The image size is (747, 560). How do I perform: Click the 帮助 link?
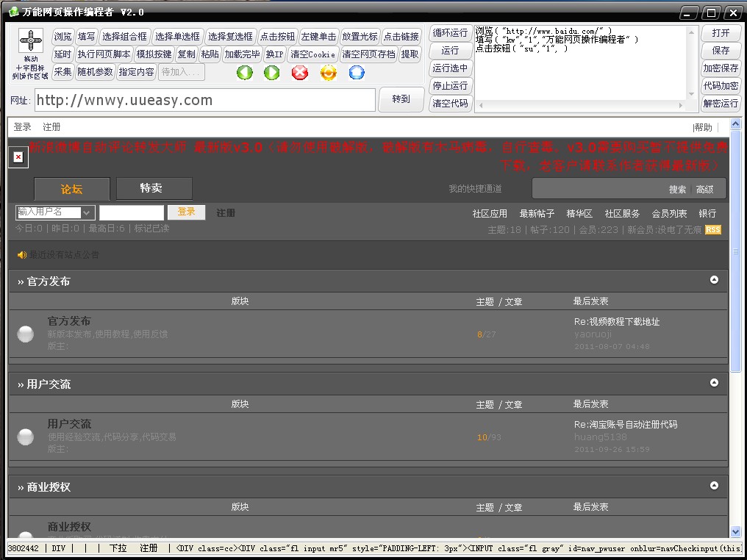pyautogui.click(x=703, y=127)
